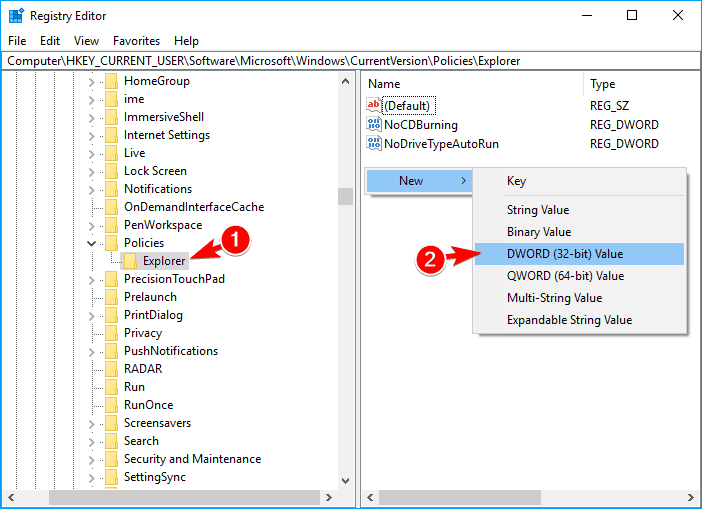Choose String Value from submenu

tap(579, 210)
